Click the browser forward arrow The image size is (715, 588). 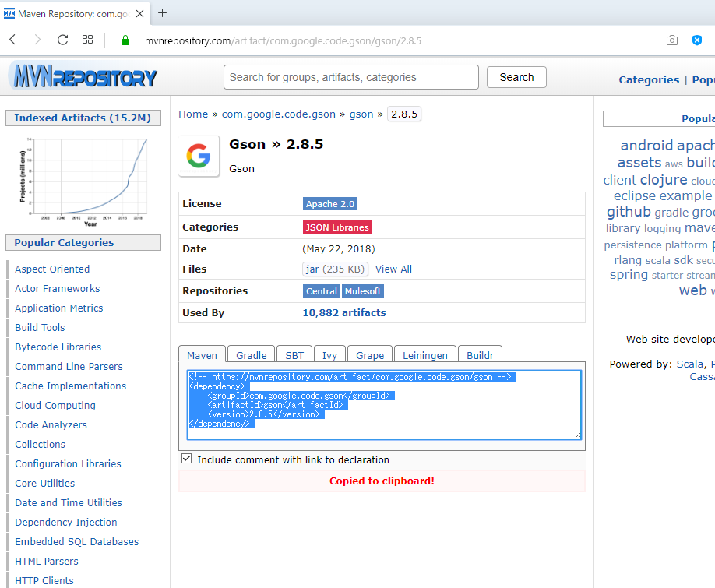37,40
